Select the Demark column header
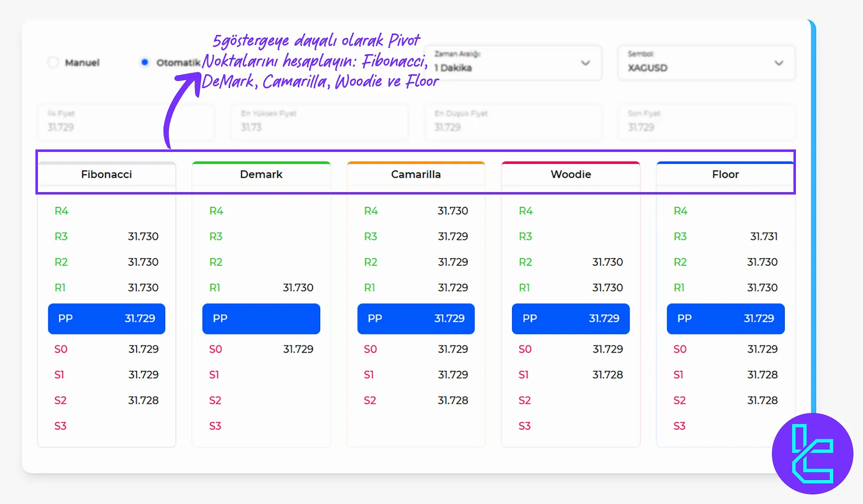This screenshot has height=504, width=863. point(261,174)
